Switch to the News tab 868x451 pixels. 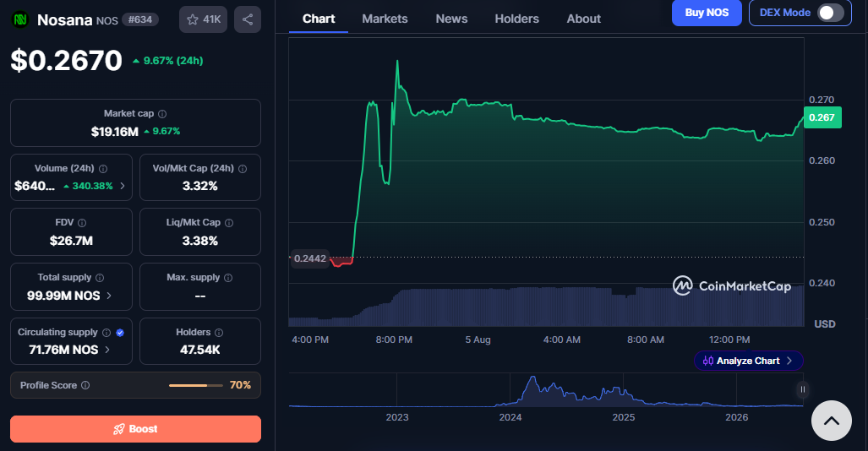(451, 19)
